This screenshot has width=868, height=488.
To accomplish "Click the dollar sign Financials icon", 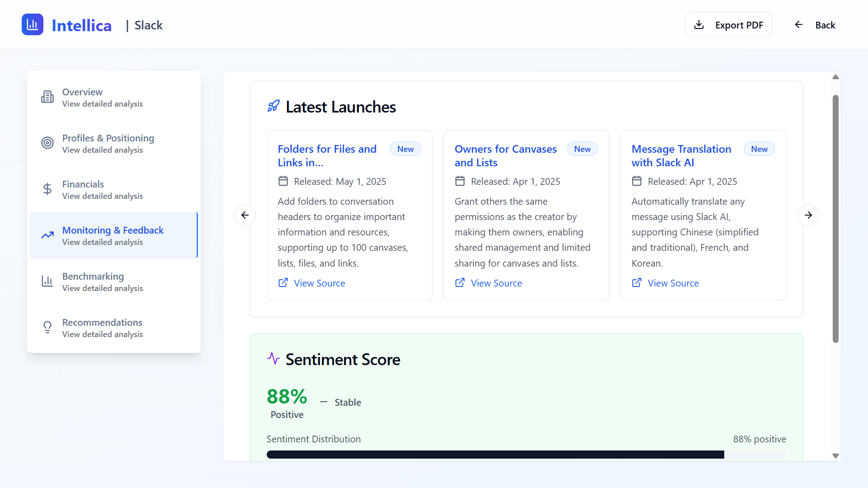I will pos(47,189).
